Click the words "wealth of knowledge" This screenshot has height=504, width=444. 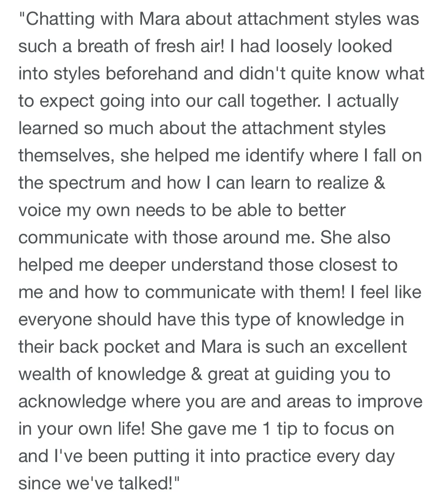coord(102,375)
